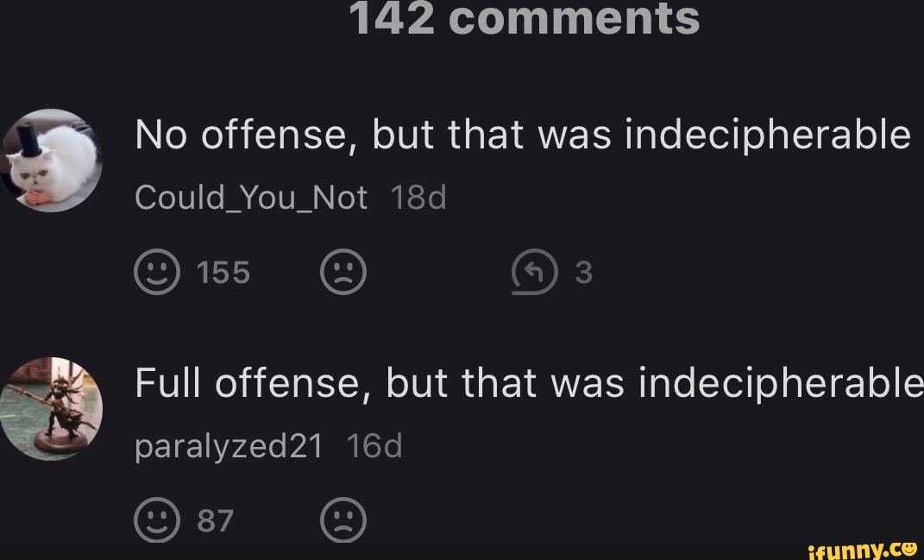924x560 pixels.
Task: Open replies via the reply arrow icon
Action: tap(537, 272)
